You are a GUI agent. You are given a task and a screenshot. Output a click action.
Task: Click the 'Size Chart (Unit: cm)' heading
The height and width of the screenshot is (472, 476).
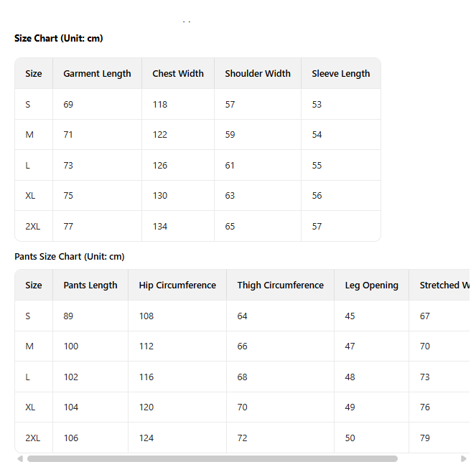pyautogui.click(x=59, y=38)
